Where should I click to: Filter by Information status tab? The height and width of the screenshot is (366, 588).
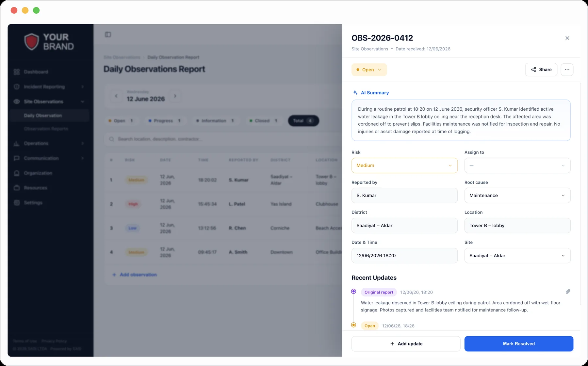(x=215, y=121)
